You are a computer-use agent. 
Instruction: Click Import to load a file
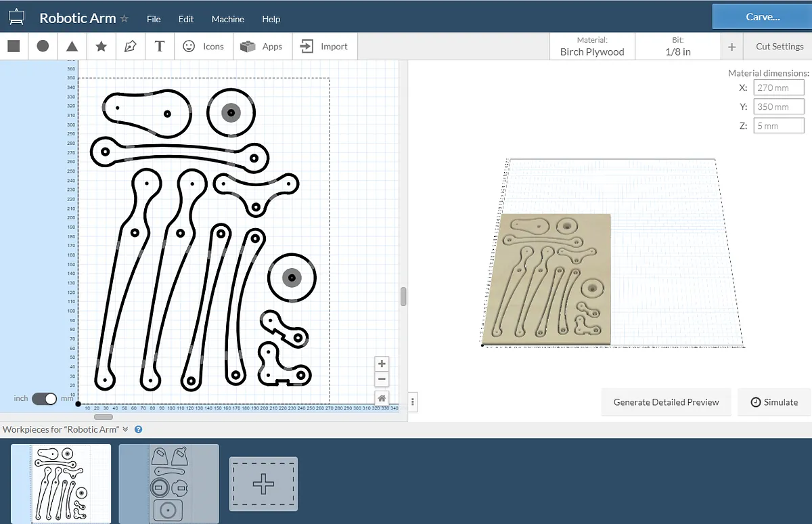click(324, 46)
